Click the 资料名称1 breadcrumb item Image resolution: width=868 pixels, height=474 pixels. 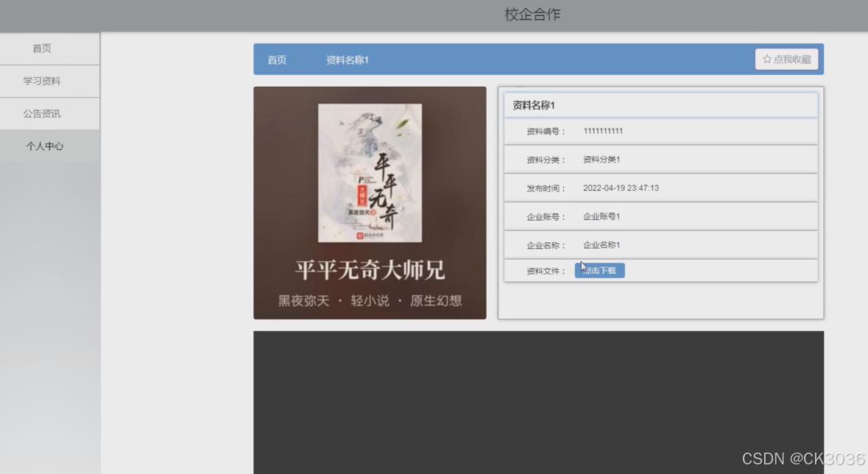tap(347, 60)
